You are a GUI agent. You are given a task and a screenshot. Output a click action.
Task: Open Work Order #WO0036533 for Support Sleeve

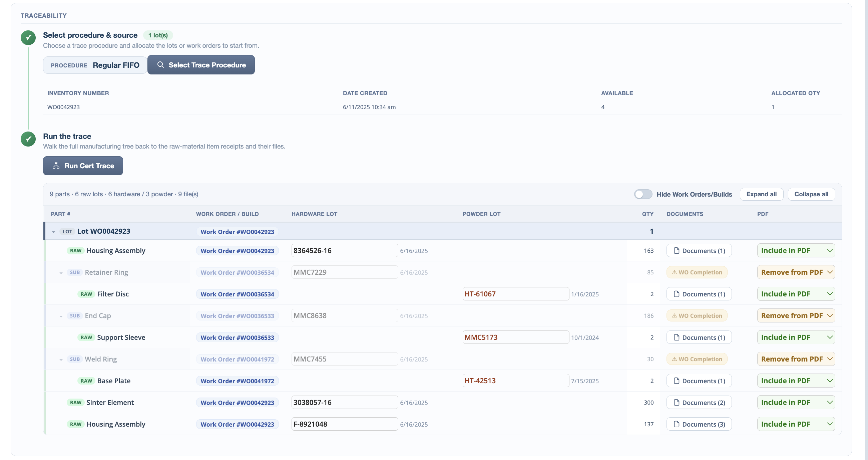[x=237, y=337]
